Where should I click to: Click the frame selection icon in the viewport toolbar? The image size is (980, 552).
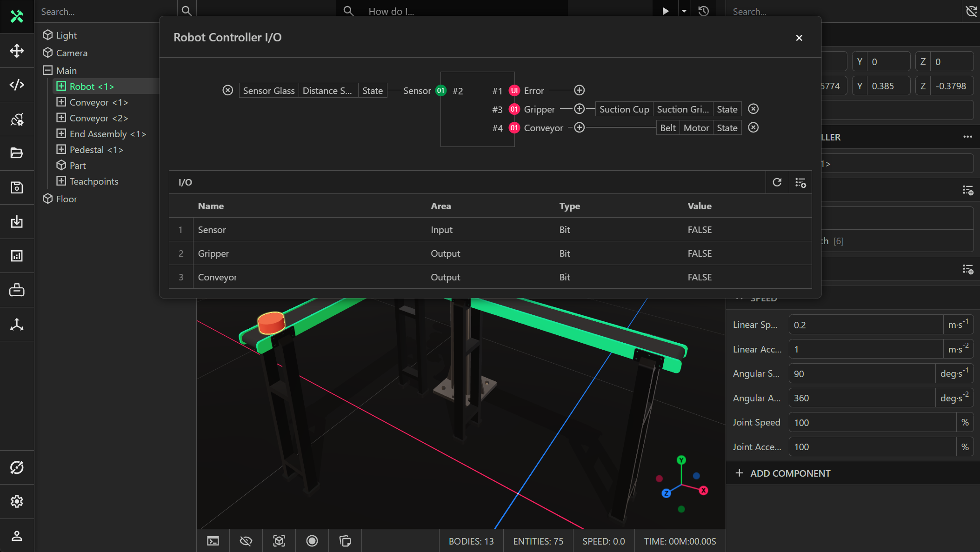click(279, 541)
